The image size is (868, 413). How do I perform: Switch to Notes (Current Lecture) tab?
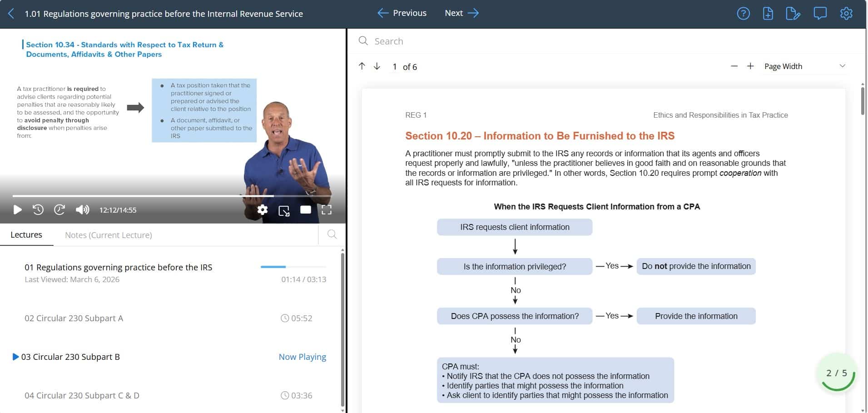pyautogui.click(x=108, y=235)
